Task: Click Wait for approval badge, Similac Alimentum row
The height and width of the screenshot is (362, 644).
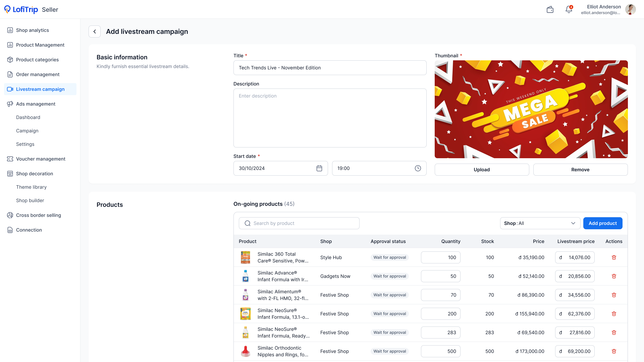Action: pos(389,295)
